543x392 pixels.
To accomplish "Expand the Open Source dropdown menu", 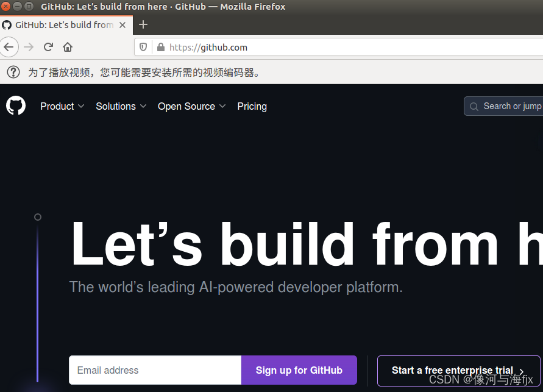I will tap(191, 106).
